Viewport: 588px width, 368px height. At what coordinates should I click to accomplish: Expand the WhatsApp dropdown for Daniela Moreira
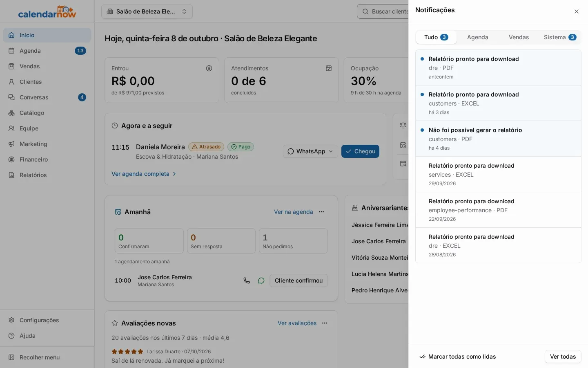tap(310, 151)
